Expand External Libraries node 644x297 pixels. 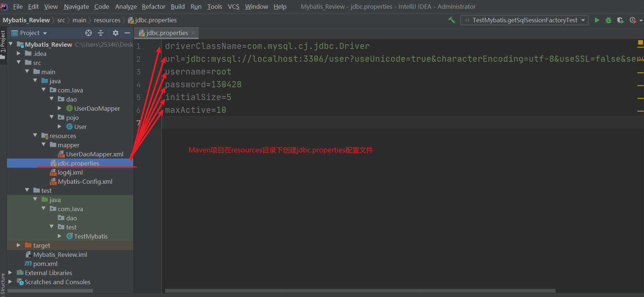10,273
